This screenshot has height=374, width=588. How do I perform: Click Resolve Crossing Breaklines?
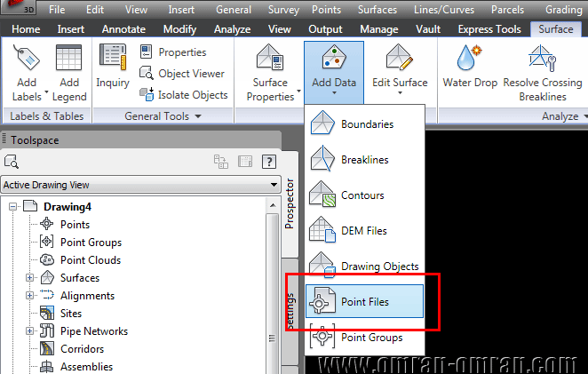[542, 72]
